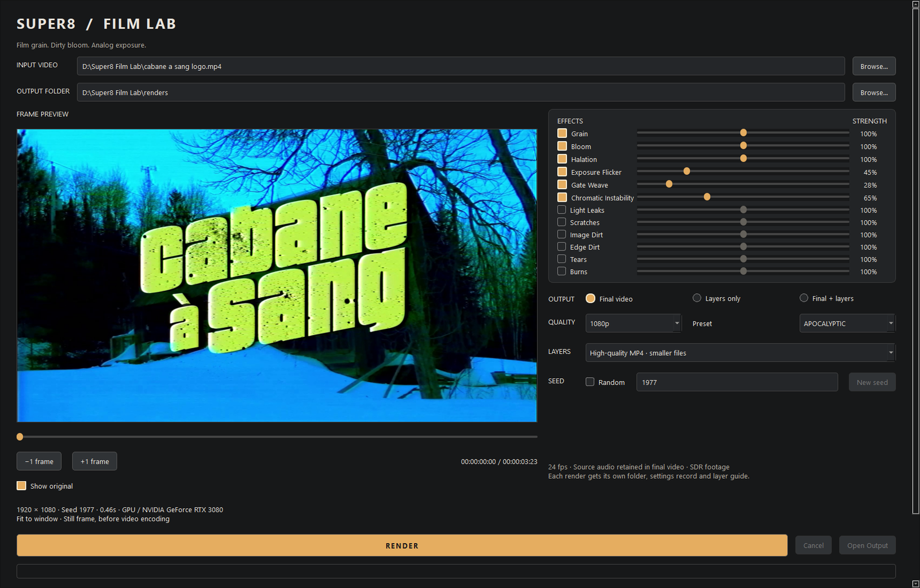The height and width of the screenshot is (588, 920).
Task: Toggle Gate Weave checkbox
Action: coord(562,185)
